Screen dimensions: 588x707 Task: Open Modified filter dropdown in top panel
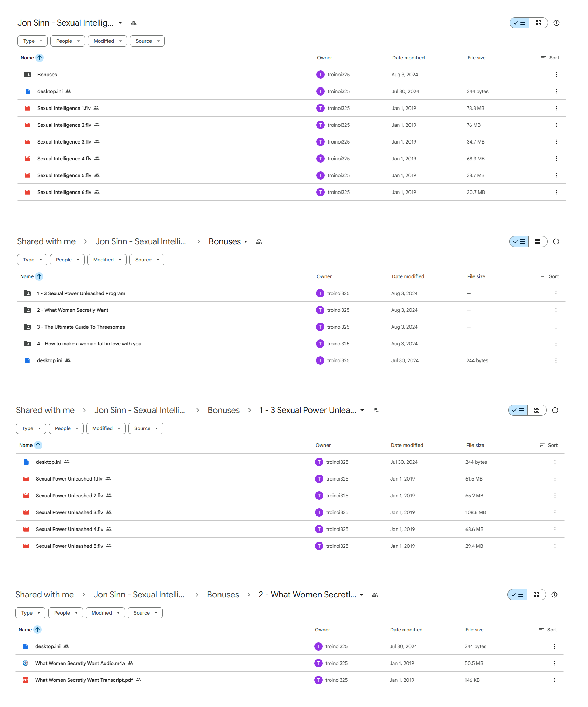[x=107, y=41]
